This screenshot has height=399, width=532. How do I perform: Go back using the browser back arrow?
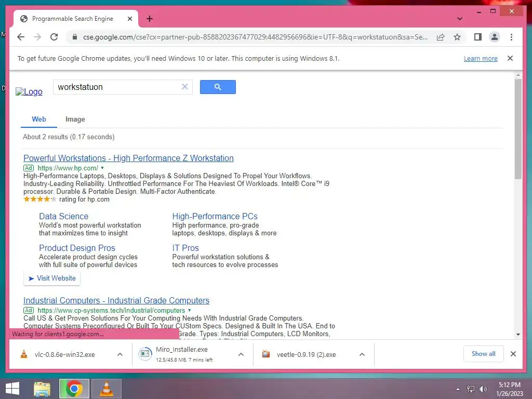coord(21,37)
